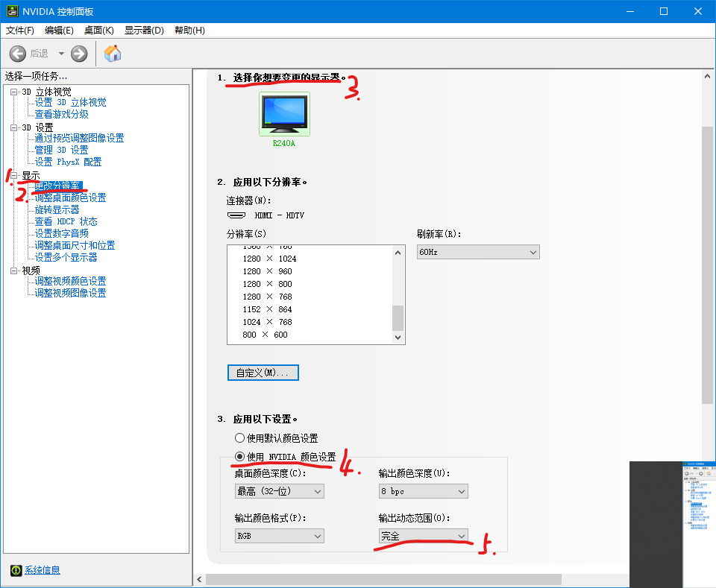Open the back history dropdown arrow
Screen dimensions: 716x588
[61, 54]
